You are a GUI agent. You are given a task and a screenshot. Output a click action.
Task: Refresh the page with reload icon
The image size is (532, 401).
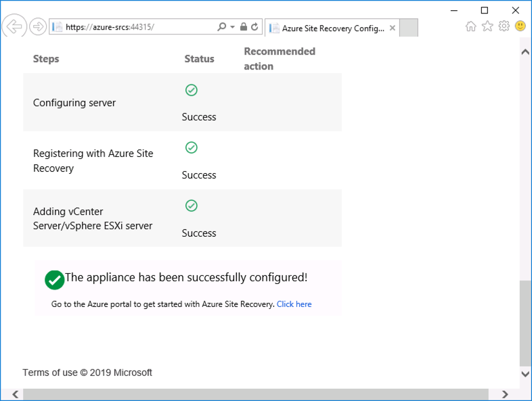click(x=254, y=26)
